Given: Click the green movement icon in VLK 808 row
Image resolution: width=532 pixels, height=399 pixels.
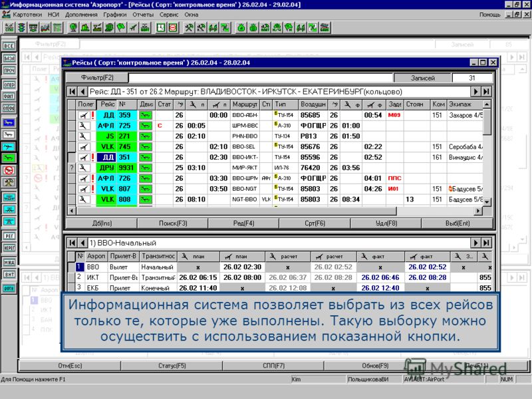Looking at the screenshot, I should [x=146, y=199].
